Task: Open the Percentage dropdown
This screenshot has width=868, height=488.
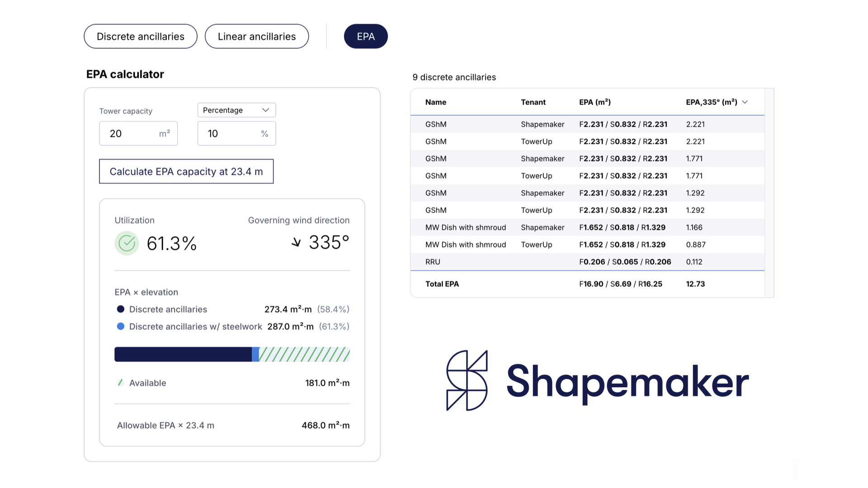Action: tap(236, 110)
